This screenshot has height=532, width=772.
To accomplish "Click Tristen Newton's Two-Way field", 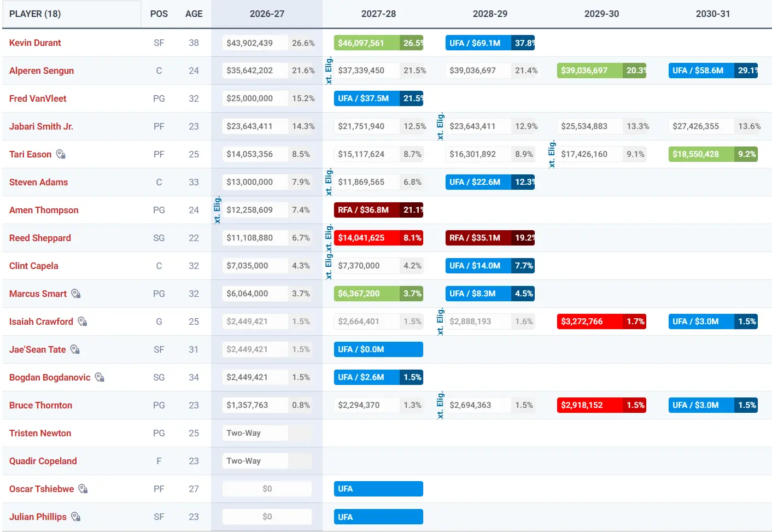I will coord(267,433).
